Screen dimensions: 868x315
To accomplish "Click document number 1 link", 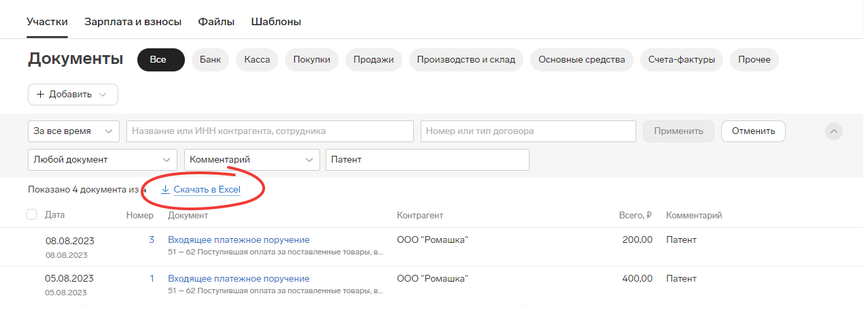I will [152, 278].
